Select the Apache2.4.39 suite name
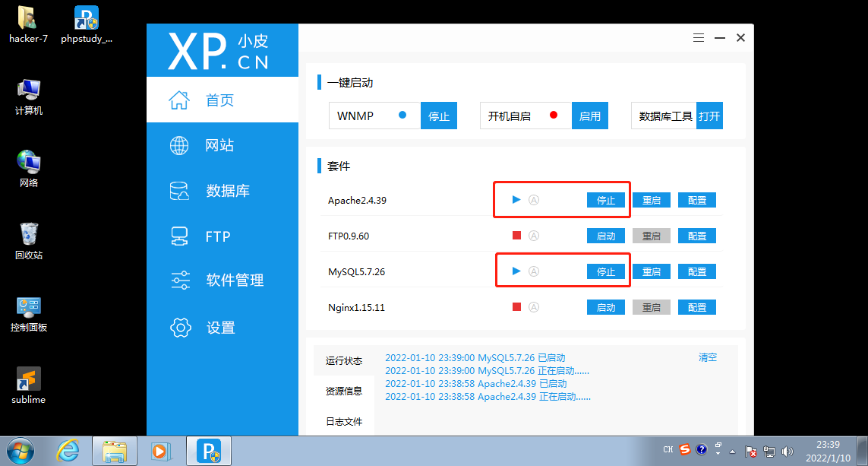 [x=357, y=200]
